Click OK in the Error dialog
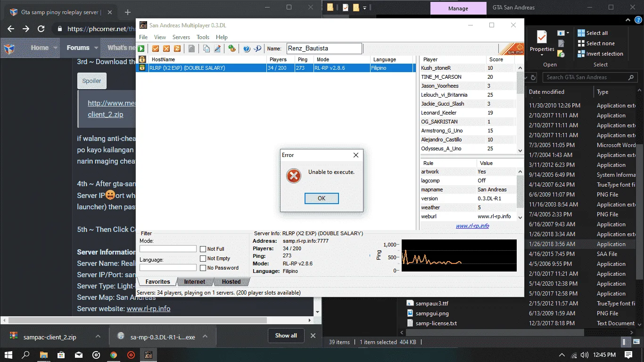644x362 pixels. point(322,198)
